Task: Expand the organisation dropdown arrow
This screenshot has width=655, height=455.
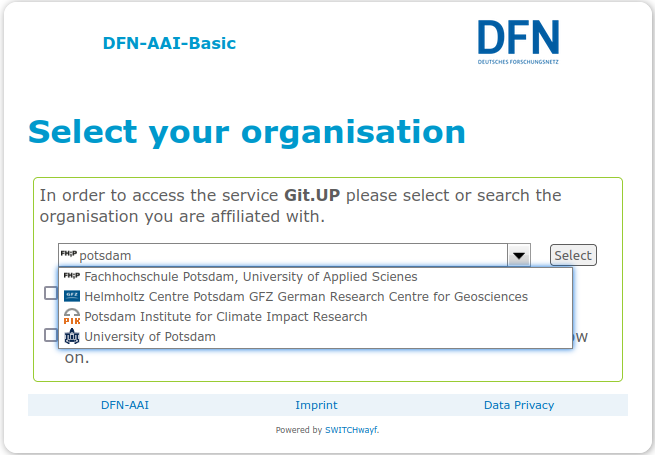Action: pyautogui.click(x=519, y=255)
